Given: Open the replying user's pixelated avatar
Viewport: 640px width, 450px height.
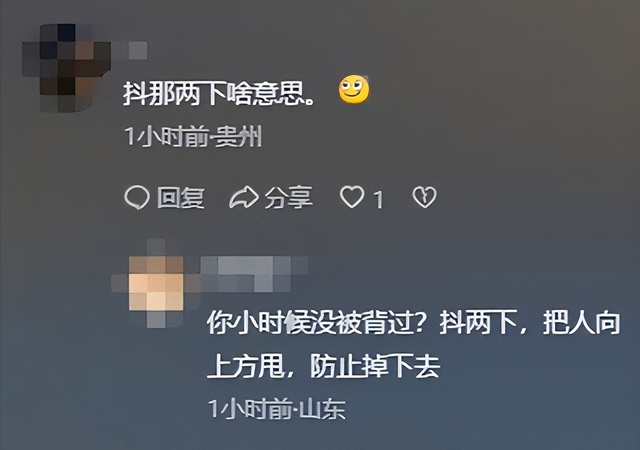Looking at the screenshot, I should tap(156, 283).
